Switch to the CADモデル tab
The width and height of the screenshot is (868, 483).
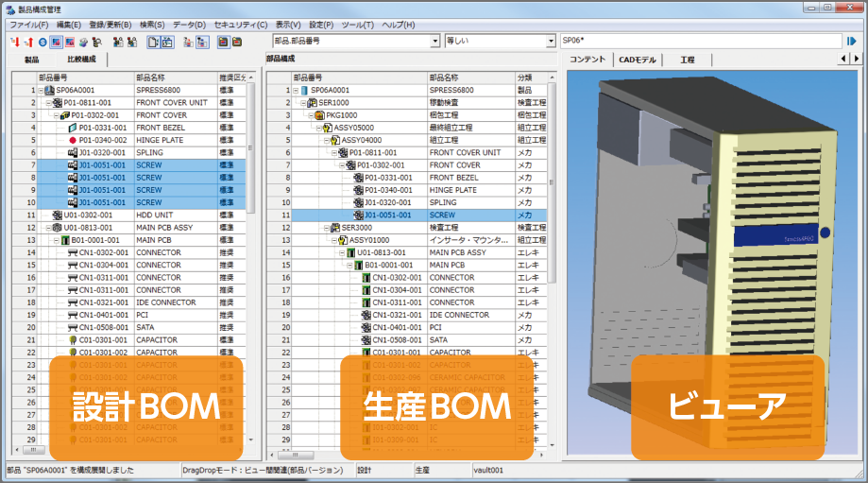click(x=637, y=60)
